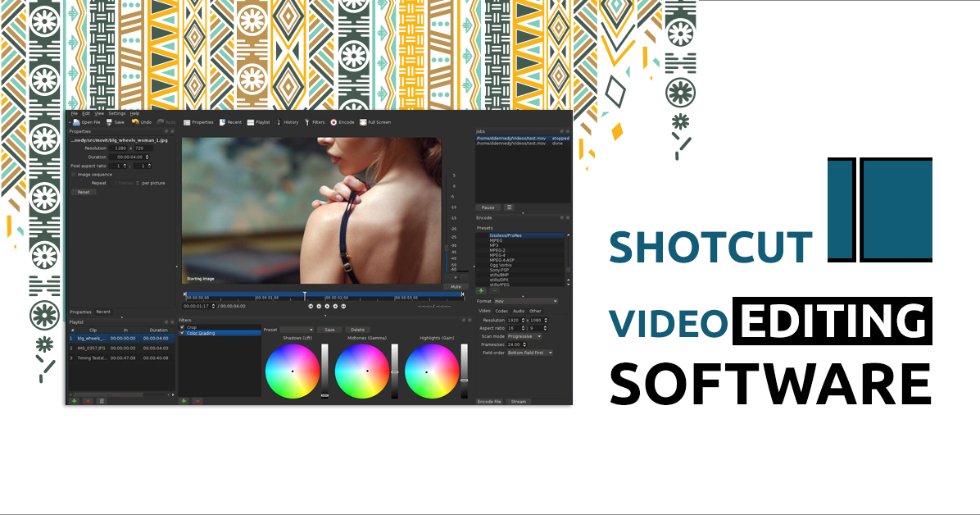Open the Filters panel from toolbar

[315, 123]
